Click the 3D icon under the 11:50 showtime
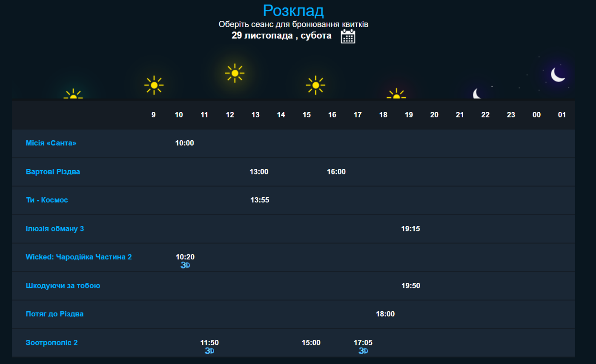The width and height of the screenshot is (596, 364). pos(209,351)
